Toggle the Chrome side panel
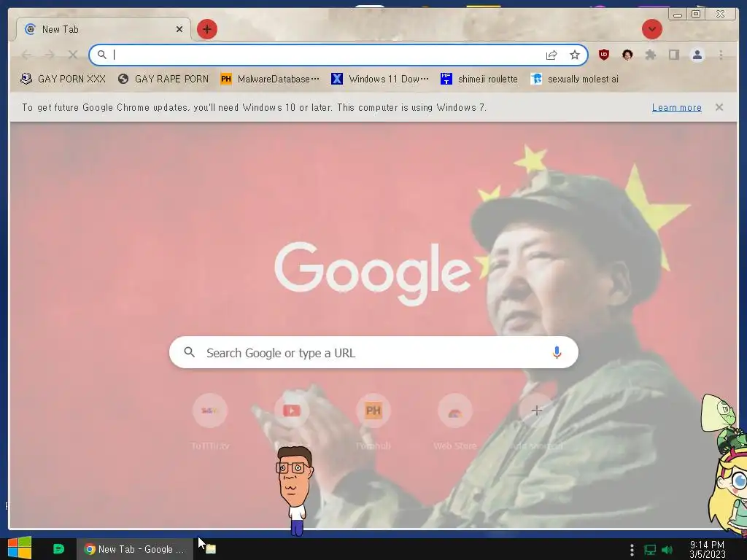This screenshot has width=747, height=560. pyautogui.click(x=673, y=55)
